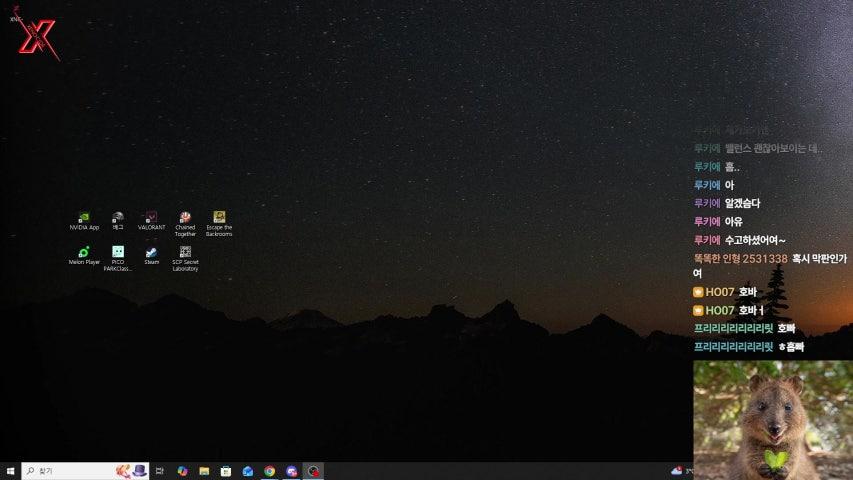Open the weather widget in system tray
Image resolution: width=853 pixels, height=480 pixels.
(x=677, y=471)
